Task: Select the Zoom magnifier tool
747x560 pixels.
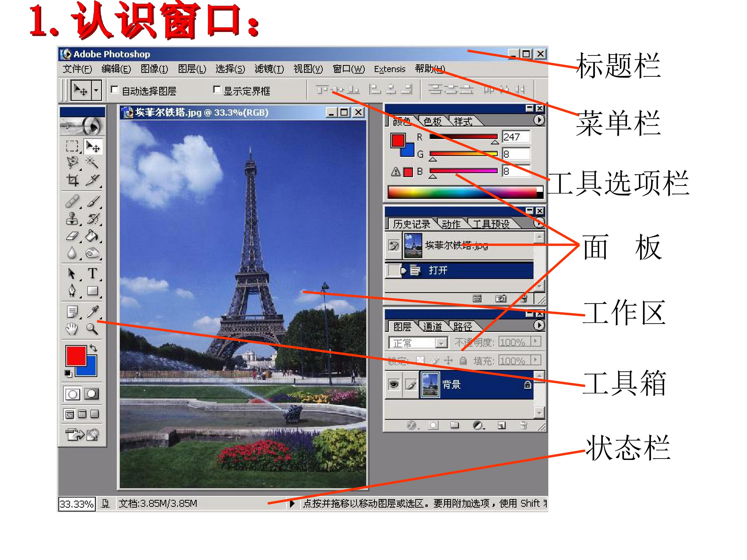Action: coord(92,328)
